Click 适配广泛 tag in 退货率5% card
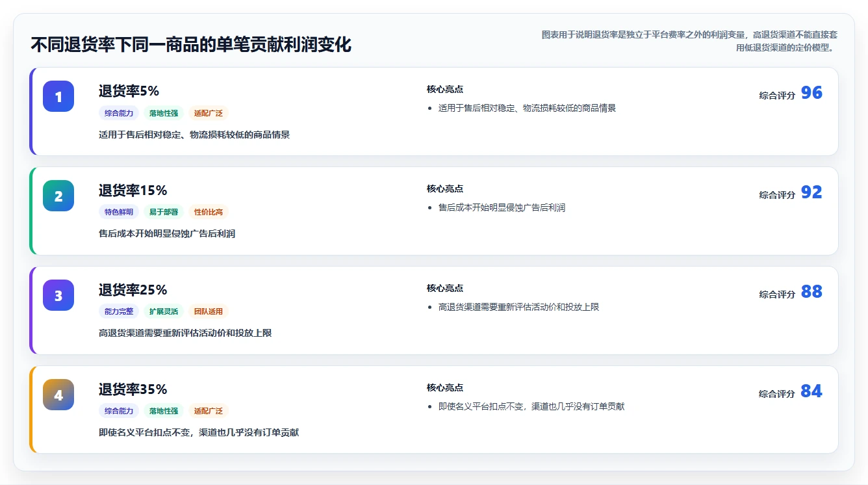Viewport: 868px width, 485px height. click(x=209, y=113)
